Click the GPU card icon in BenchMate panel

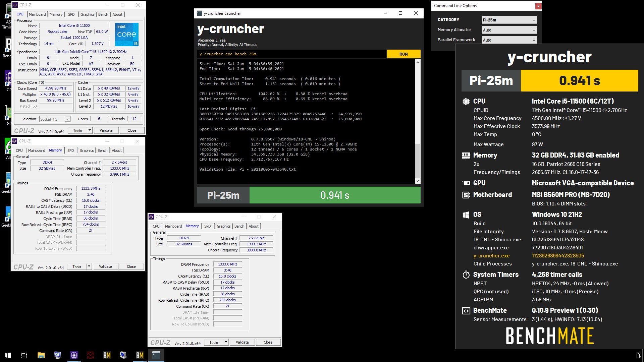[466, 183]
